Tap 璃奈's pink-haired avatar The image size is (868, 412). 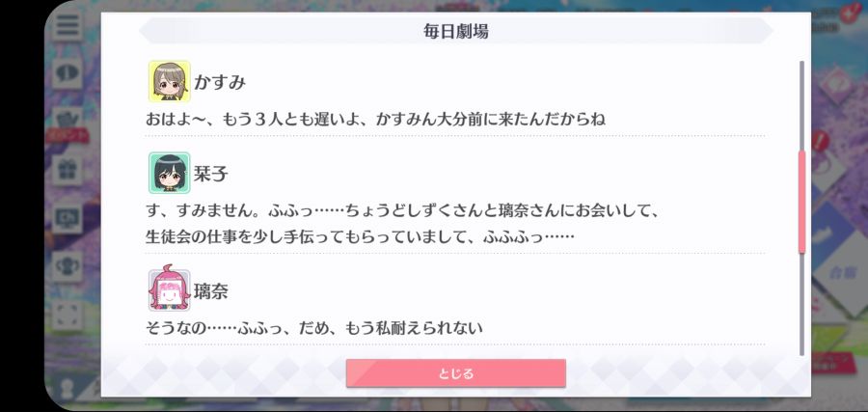coord(170,290)
